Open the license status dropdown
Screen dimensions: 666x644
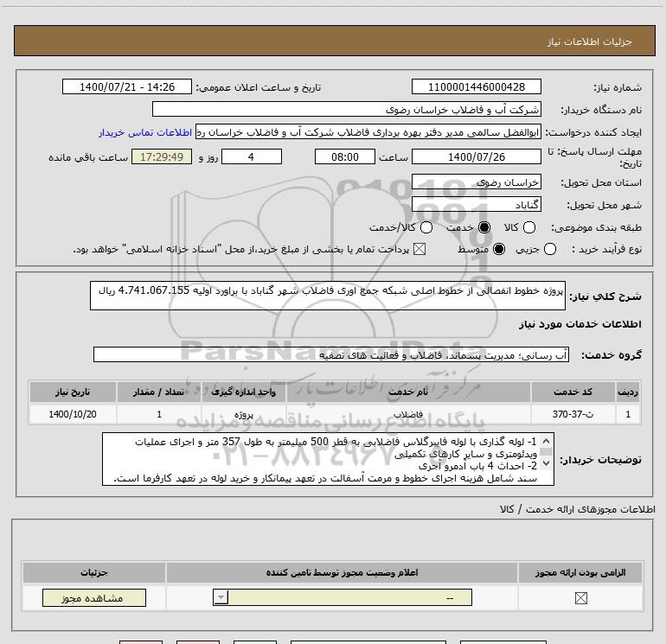(x=343, y=597)
